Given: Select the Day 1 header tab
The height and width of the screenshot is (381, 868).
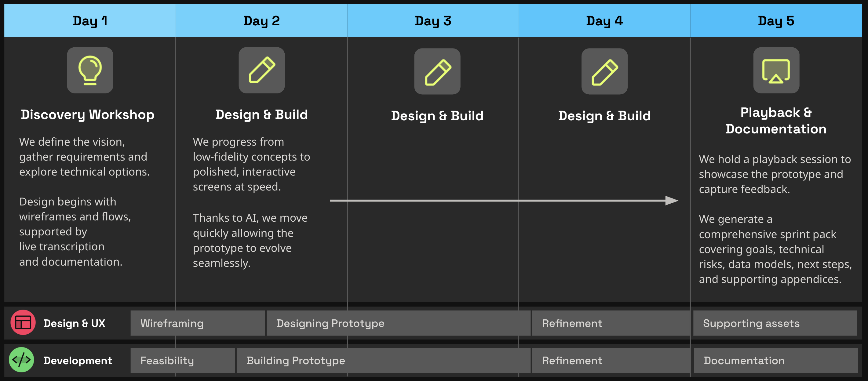Looking at the screenshot, I should tap(90, 20).
